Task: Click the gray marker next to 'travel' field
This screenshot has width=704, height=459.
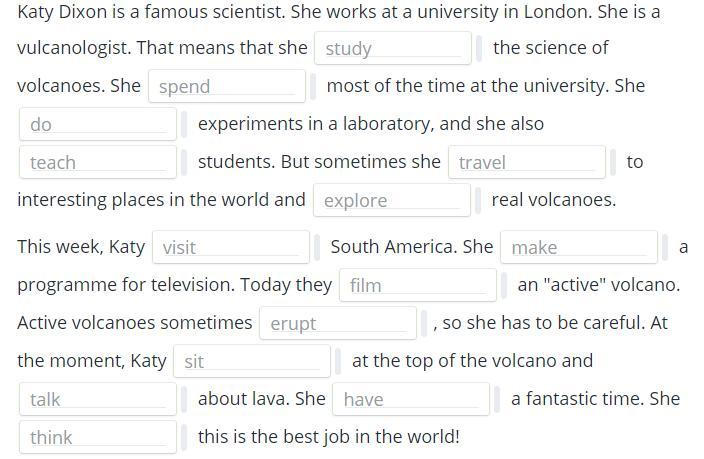Action: tap(613, 163)
